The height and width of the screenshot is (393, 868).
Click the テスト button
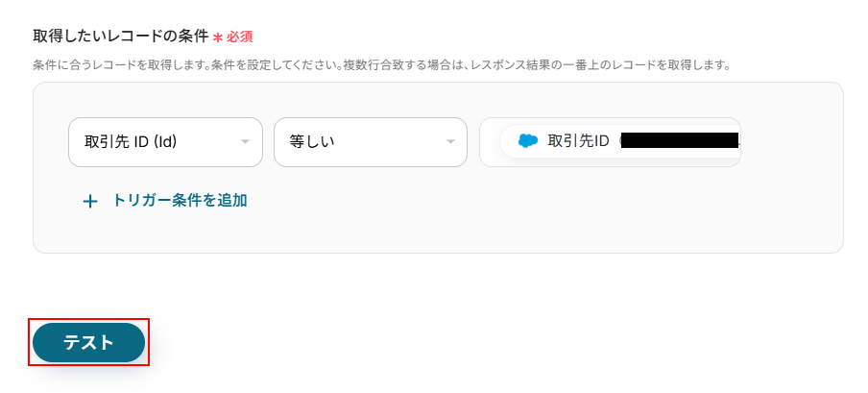point(88,343)
